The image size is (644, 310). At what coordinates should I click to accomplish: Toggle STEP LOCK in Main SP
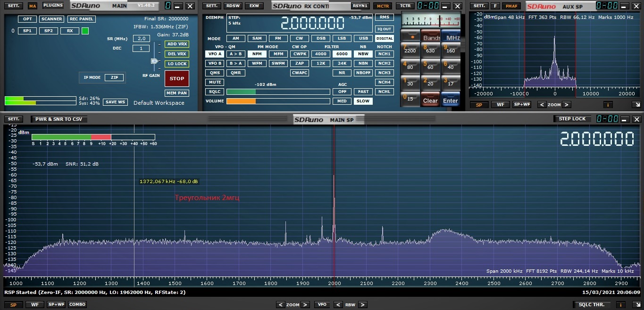click(x=572, y=119)
